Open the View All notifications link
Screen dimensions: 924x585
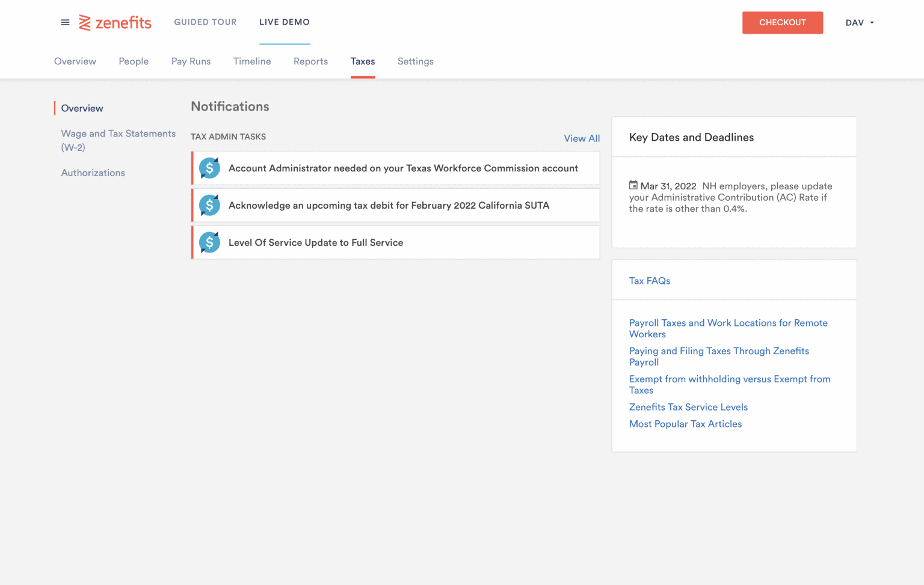(582, 138)
